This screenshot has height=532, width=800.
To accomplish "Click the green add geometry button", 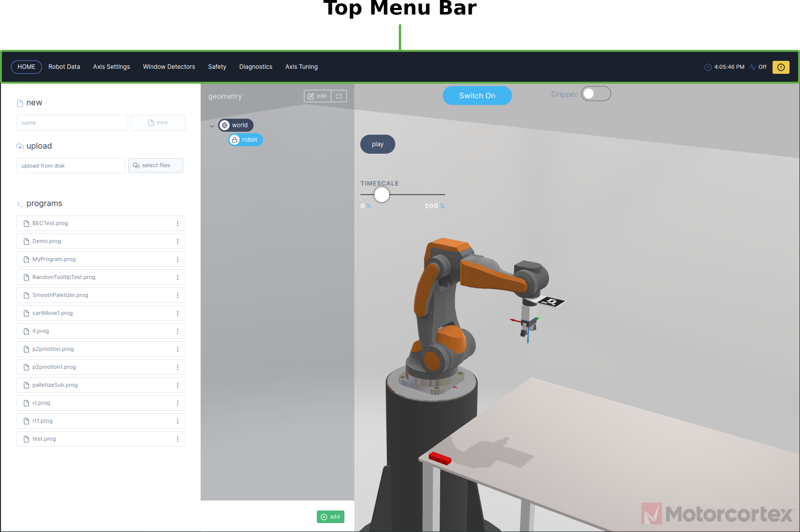I will tap(330, 517).
